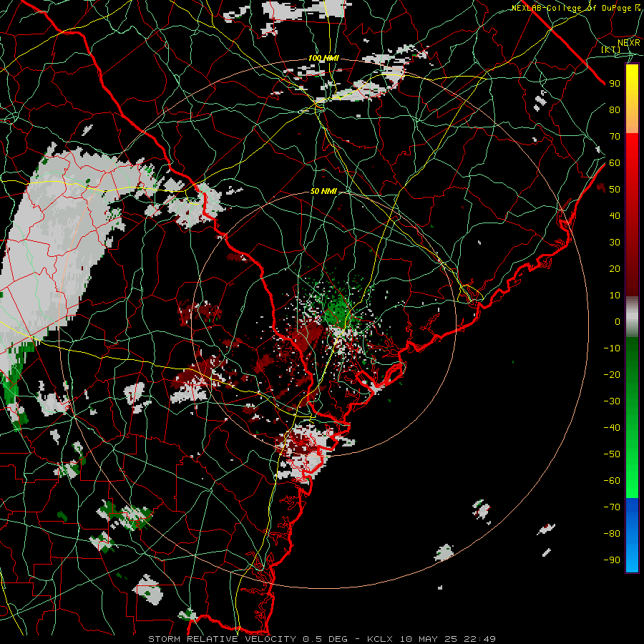Screen dimensions: 644x644
Task: Click the -10 value on the color scale
Action: click(x=612, y=348)
